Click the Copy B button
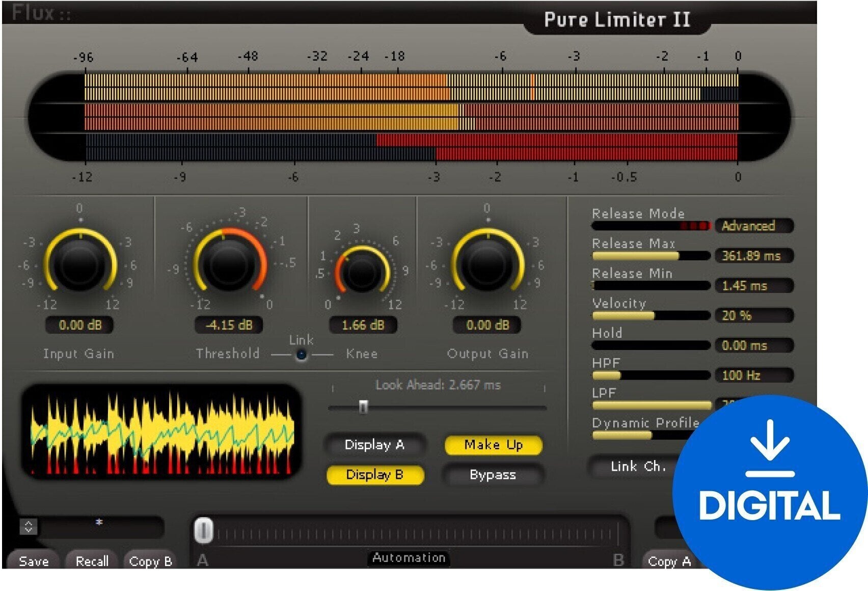The height and width of the screenshot is (591, 868). 151,560
